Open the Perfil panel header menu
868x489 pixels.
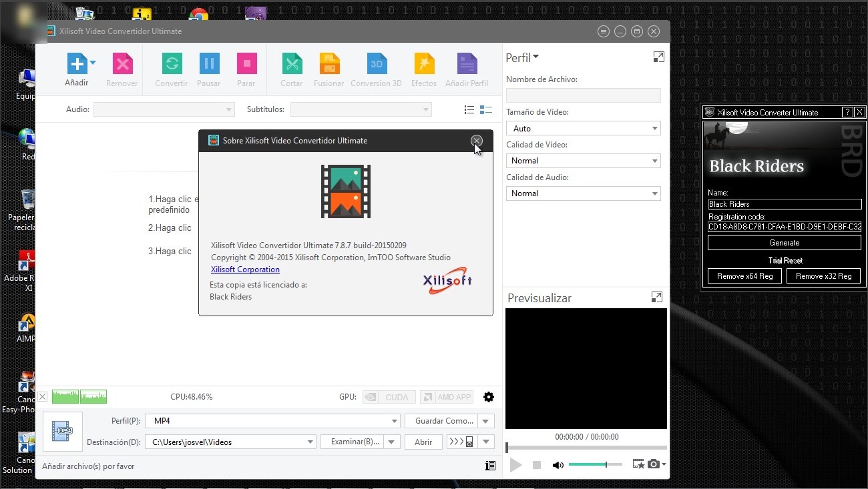pos(523,58)
